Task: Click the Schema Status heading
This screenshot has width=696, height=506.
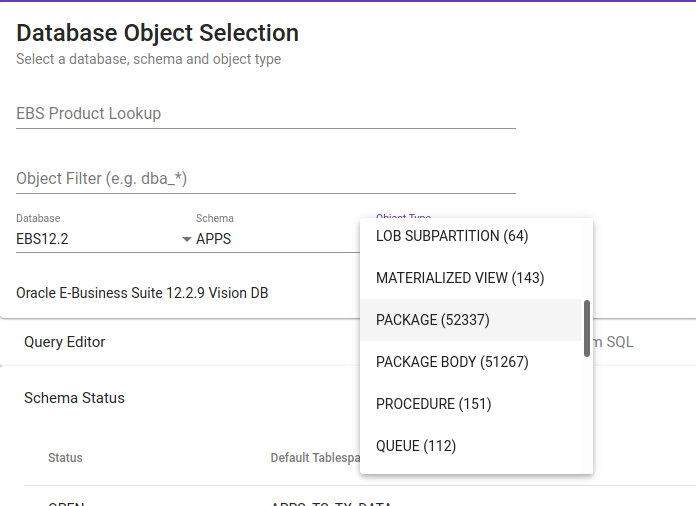Action: [74, 398]
